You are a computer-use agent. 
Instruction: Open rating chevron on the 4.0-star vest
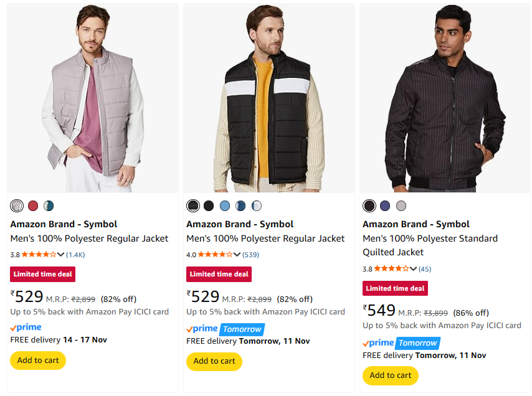(x=237, y=254)
